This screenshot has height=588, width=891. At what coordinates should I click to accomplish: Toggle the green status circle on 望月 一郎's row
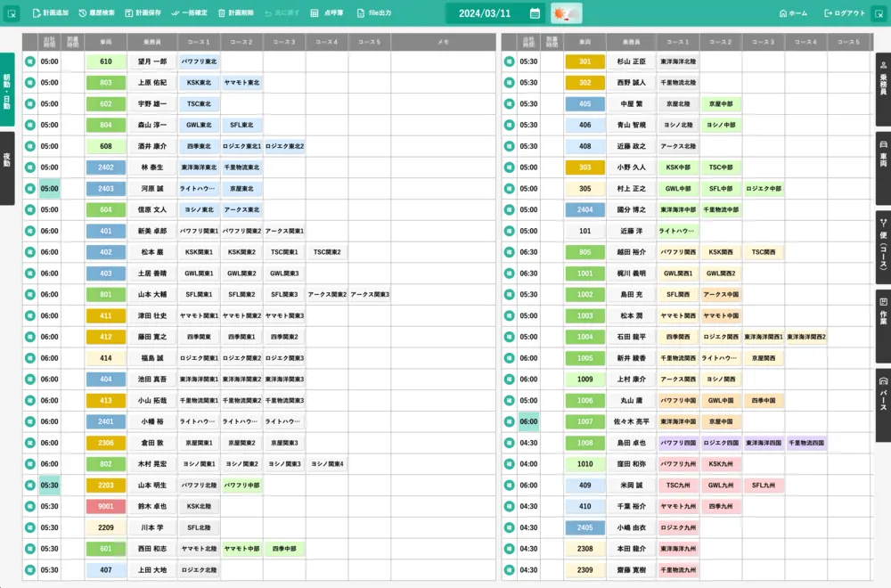pos(29,61)
